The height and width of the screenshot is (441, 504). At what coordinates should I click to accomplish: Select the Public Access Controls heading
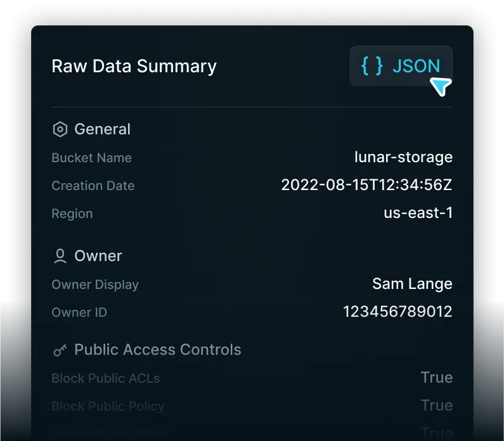(158, 350)
